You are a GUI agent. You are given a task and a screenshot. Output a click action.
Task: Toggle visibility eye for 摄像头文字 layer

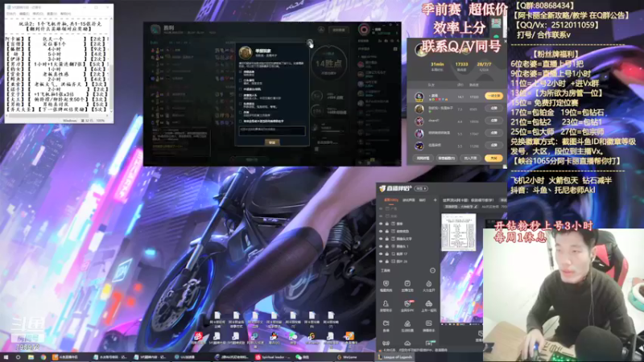tap(381, 238)
